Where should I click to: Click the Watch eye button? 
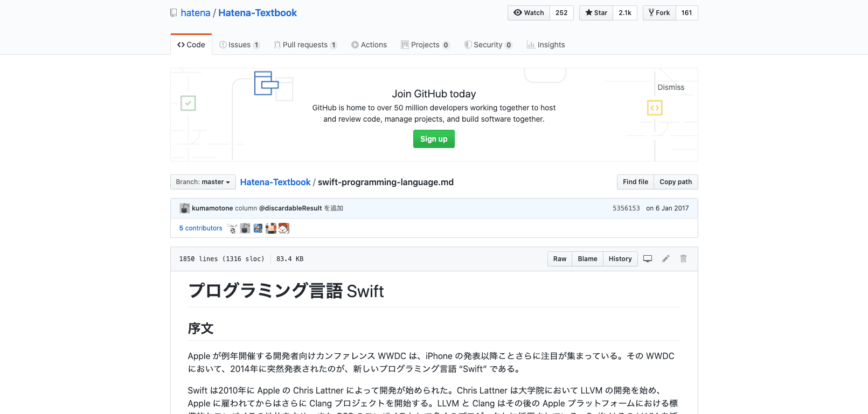pos(529,13)
